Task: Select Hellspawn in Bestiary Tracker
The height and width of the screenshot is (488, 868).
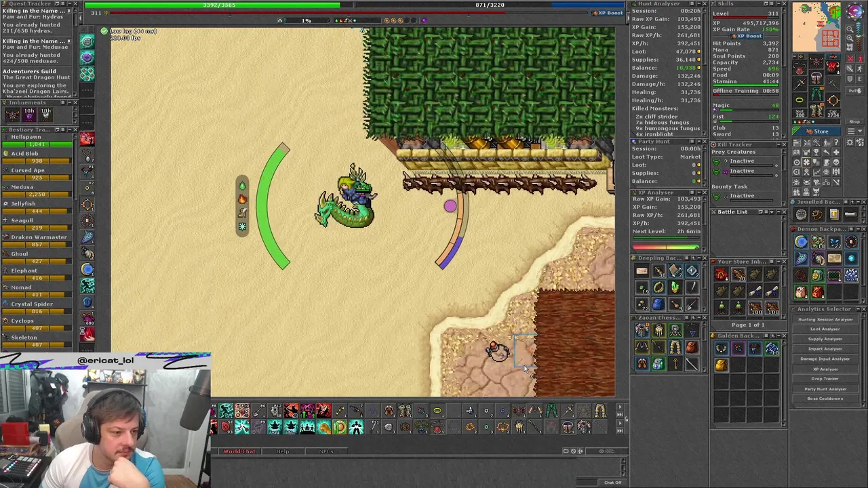Action: point(37,140)
